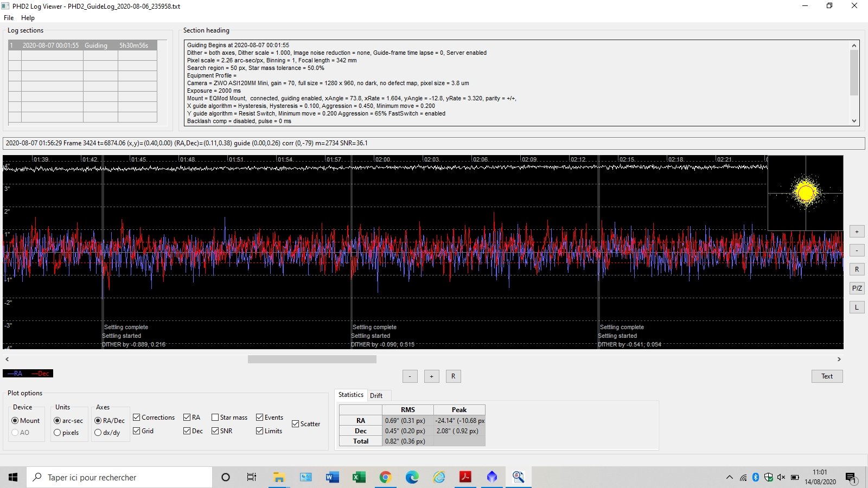Switch to the Drift tab
Image resolution: width=868 pixels, height=488 pixels.
coord(376,396)
